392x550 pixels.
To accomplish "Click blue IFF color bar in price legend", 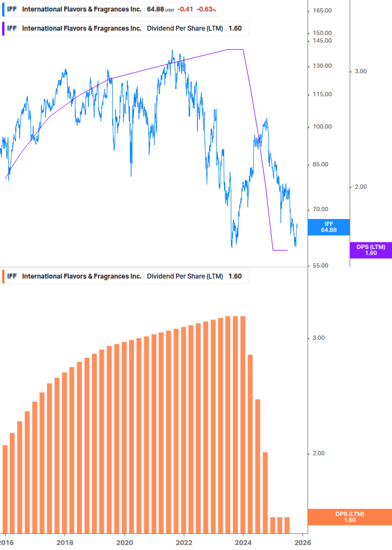I will point(3,9).
